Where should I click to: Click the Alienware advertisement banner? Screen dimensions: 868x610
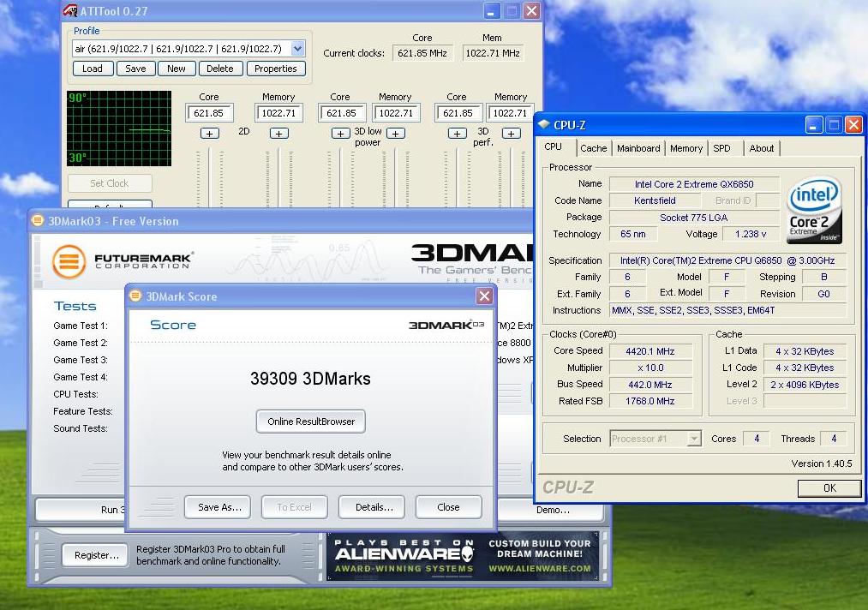coord(464,556)
